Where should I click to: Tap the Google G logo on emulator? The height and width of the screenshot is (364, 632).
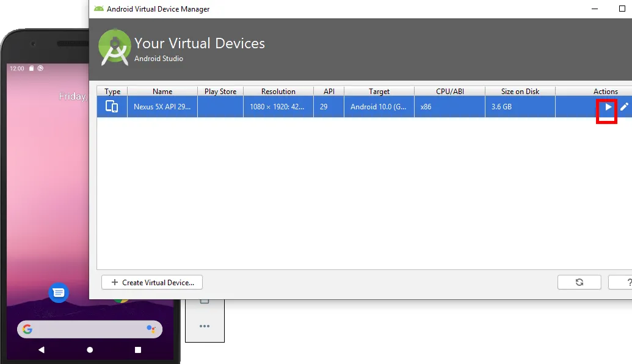click(x=27, y=329)
